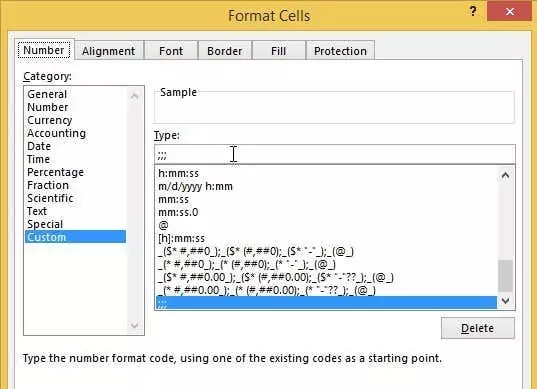Pick the h:mm:ss format code

click(x=178, y=173)
